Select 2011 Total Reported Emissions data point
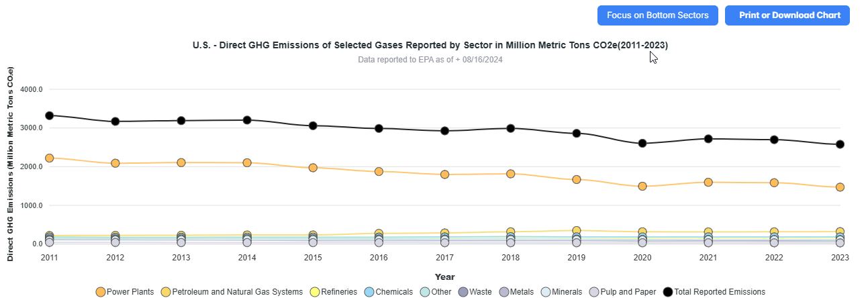Viewport: 868px width, 298px height. coord(49,115)
